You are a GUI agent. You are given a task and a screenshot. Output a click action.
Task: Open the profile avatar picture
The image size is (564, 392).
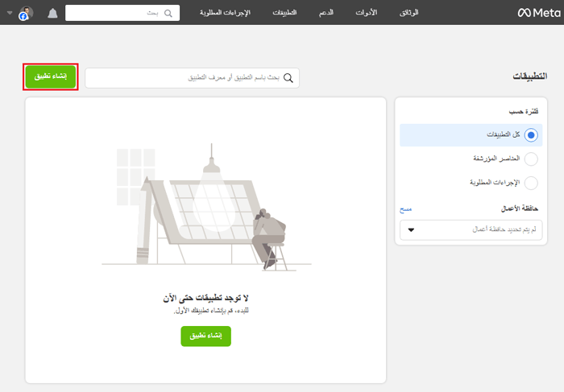click(x=26, y=13)
